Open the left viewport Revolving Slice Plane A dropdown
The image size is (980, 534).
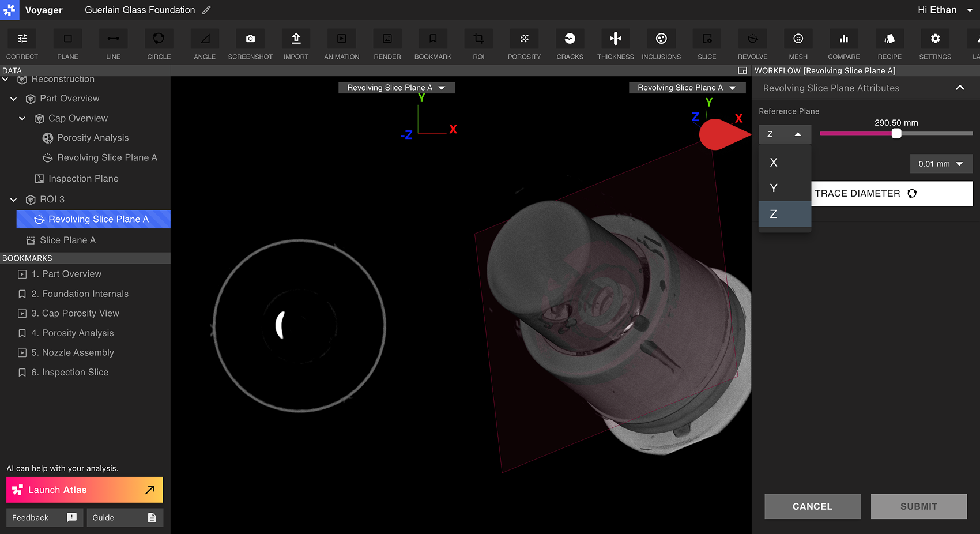(x=397, y=88)
